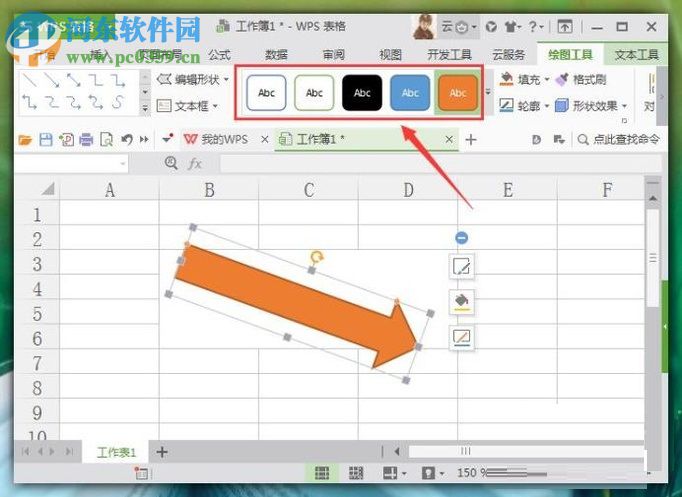The height and width of the screenshot is (497, 682).
Task: Click the user avatar picture
Action: pos(424,27)
